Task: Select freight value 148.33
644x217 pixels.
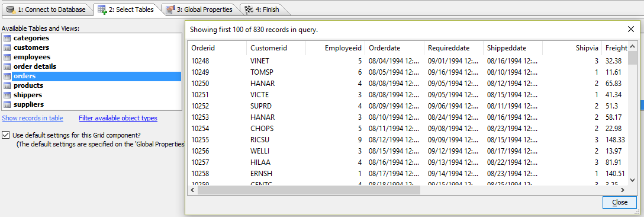Action: (x=615, y=139)
